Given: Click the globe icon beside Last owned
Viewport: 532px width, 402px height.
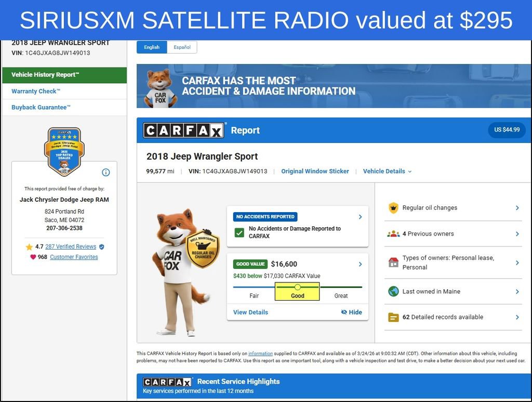Looking at the screenshot, I should click(x=393, y=292).
